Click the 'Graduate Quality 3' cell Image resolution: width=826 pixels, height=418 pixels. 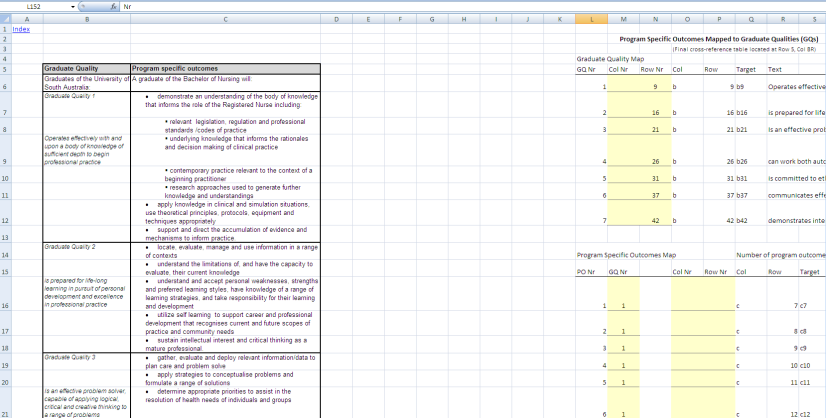coord(86,362)
